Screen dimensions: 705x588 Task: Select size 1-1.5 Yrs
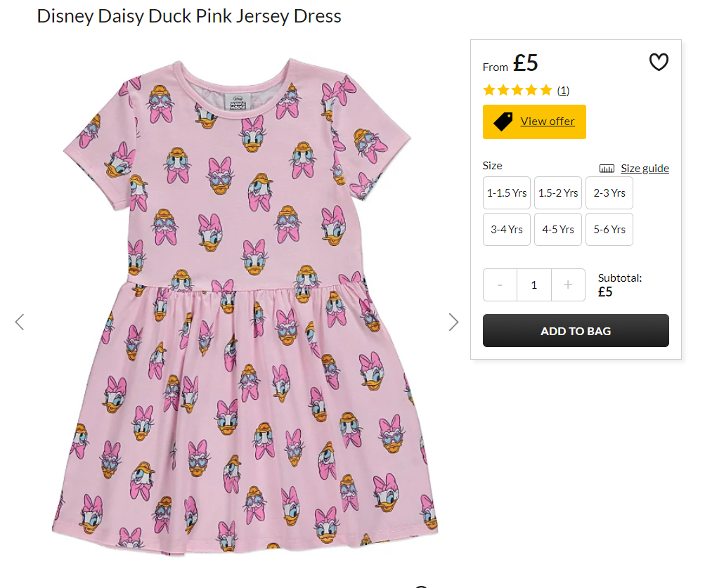[507, 192]
